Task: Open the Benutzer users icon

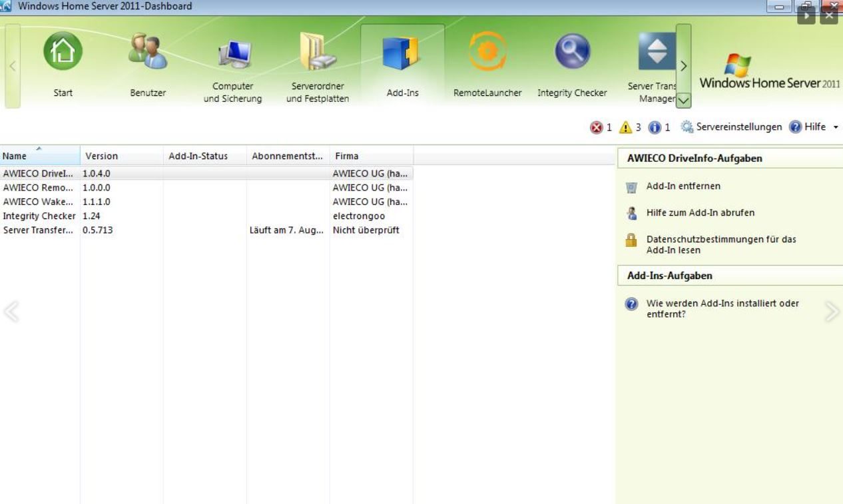Action: (147, 52)
